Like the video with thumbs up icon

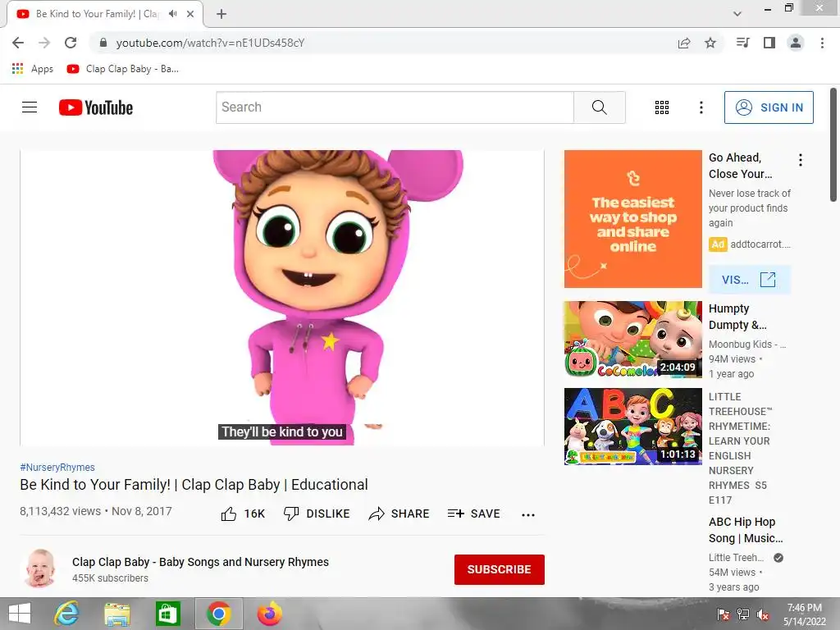[x=229, y=514]
